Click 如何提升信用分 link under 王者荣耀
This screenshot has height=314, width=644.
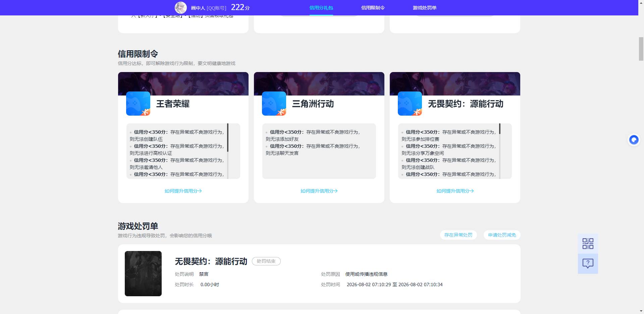[183, 191]
